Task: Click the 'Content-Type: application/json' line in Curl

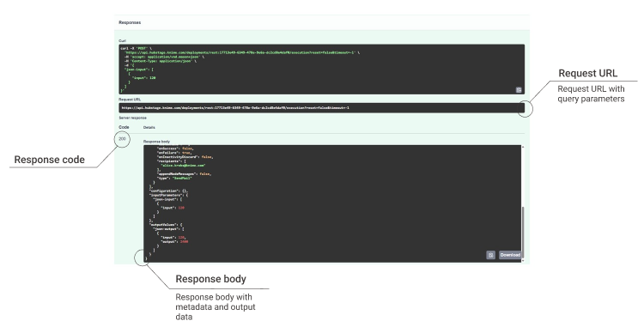Action: pos(161,61)
